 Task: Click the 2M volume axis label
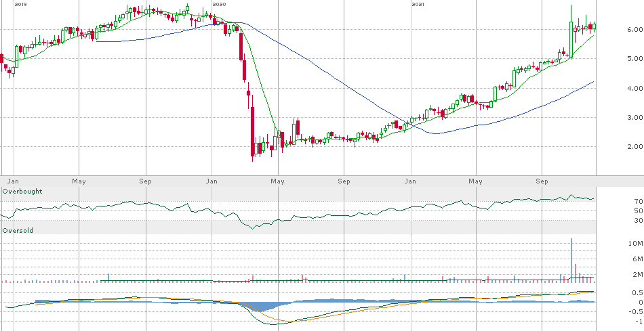click(637, 274)
